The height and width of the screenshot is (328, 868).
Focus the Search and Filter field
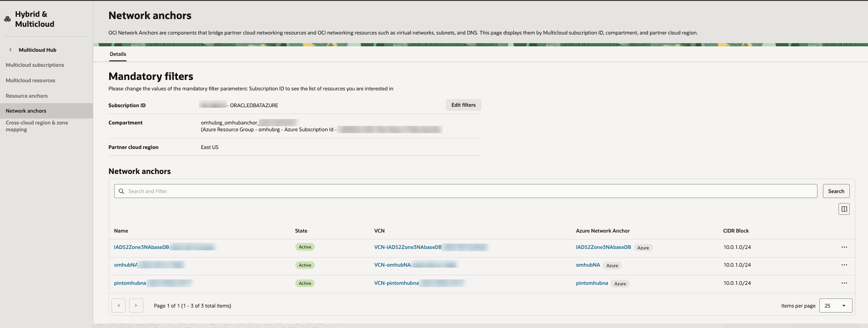point(465,191)
